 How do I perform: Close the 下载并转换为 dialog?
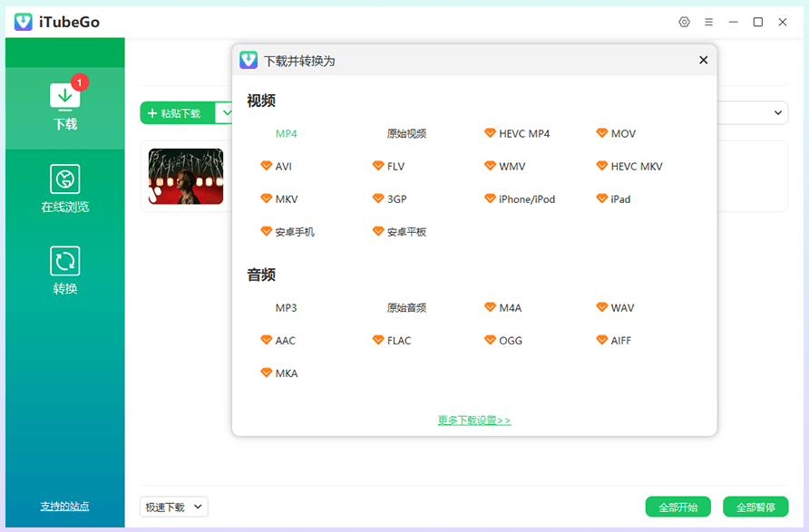pyautogui.click(x=703, y=61)
